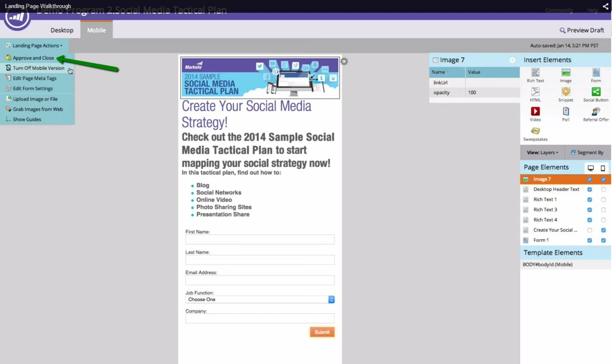Screen dimensions: 612x364
Task: Choose Upload Image or File
Action: 35,99
